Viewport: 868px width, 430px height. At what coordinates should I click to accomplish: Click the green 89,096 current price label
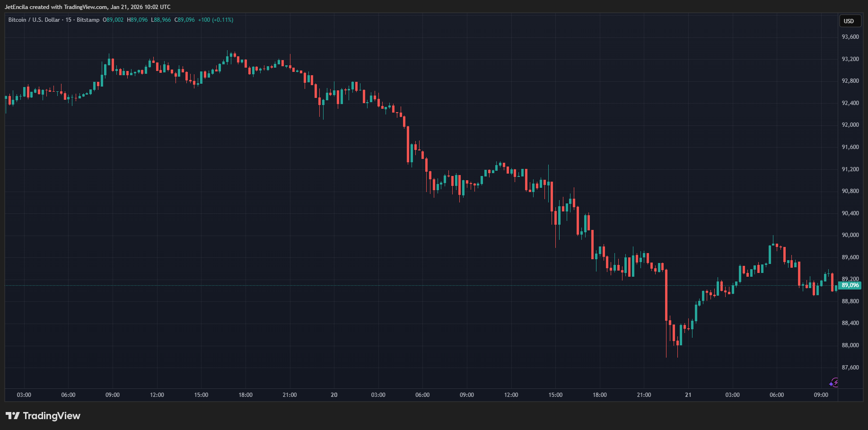tap(850, 285)
